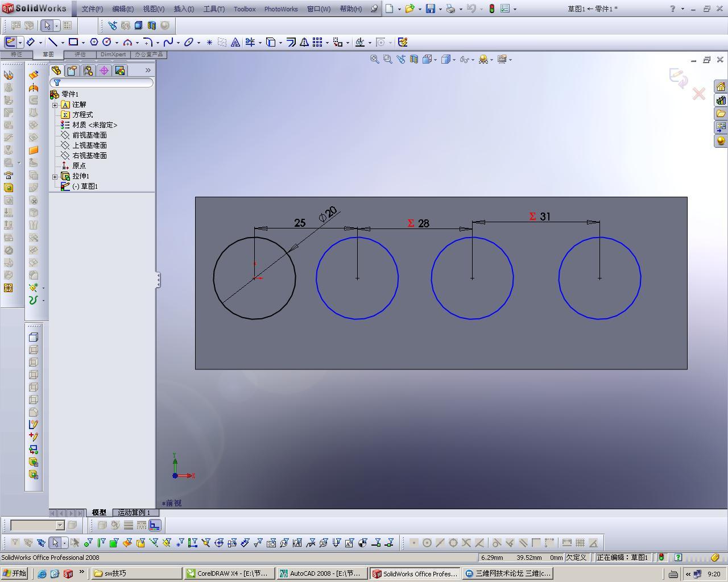Open the 工具(T) menu
Screen dimensions: 728x582
pyautogui.click(x=214, y=9)
